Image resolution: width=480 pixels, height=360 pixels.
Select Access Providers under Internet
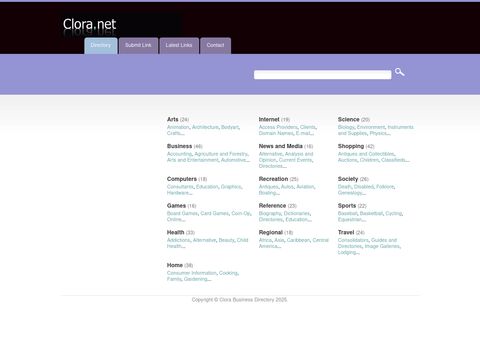(278, 127)
